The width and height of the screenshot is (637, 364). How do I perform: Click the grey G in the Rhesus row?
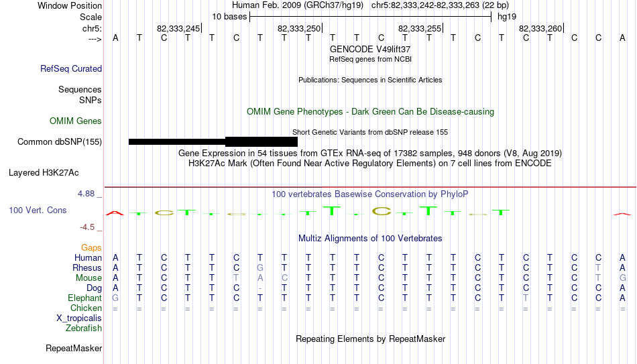(x=260, y=267)
